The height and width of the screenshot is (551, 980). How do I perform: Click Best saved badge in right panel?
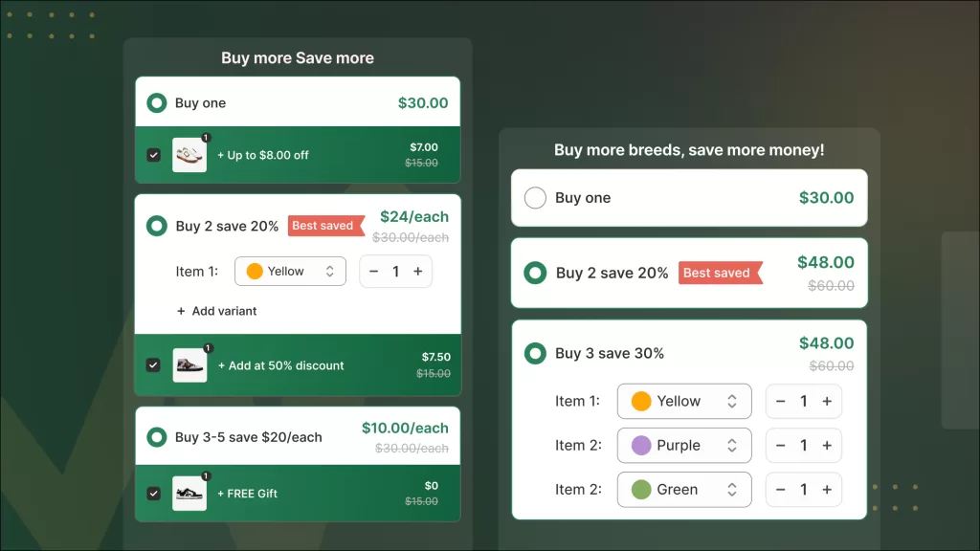pyautogui.click(x=719, y=273)
